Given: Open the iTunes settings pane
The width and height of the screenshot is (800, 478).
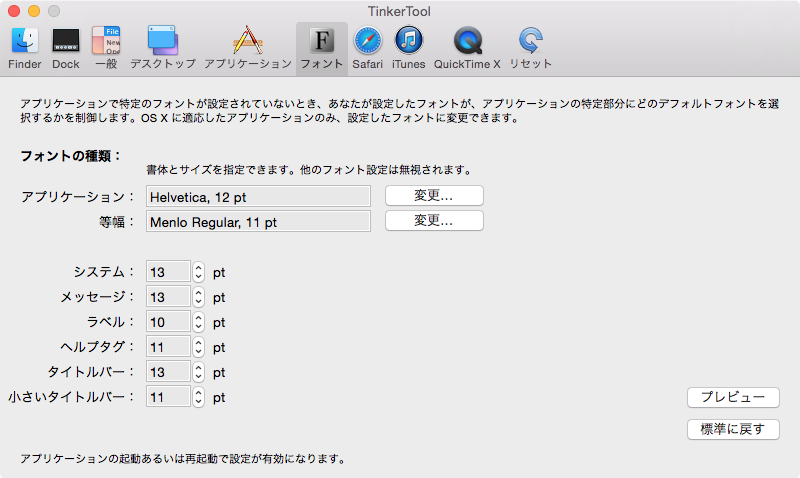Looking at the screenshot, I should coord(409,48).
